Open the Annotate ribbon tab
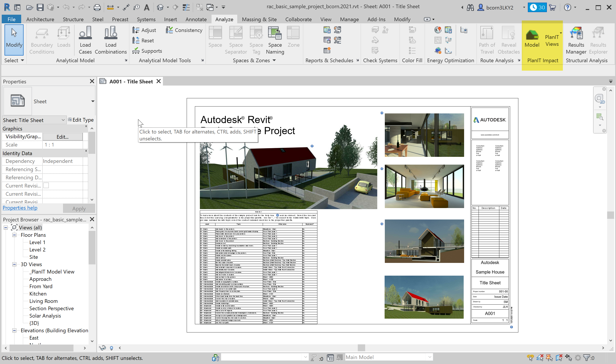The height and width of the screenshot is (364, 616). point(196,19)
